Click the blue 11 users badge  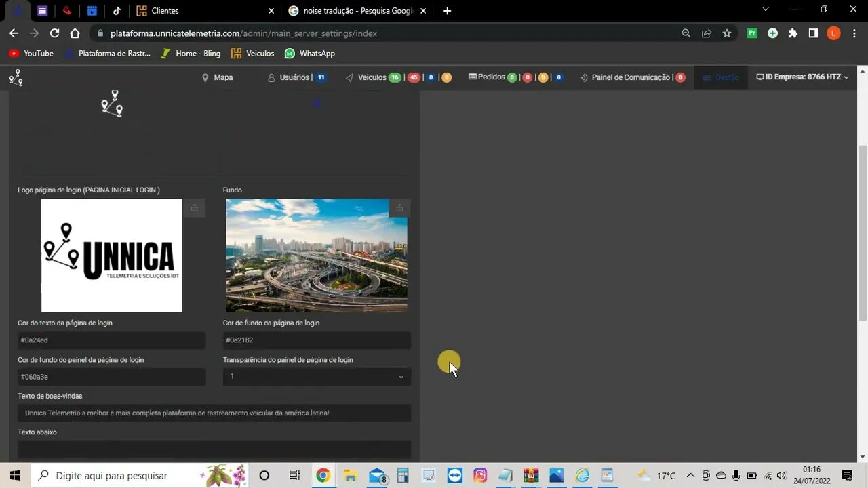pos(321,77)
